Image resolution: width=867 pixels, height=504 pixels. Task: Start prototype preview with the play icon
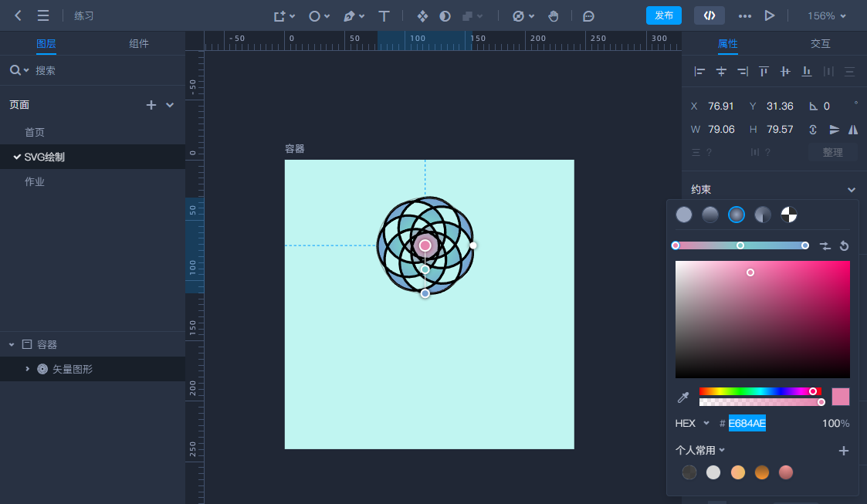(x=768, y=15)
